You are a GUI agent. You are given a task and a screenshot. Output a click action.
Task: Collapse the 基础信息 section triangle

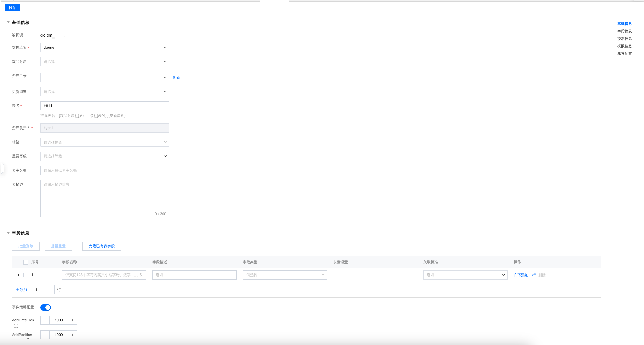pyautogui.click(x=8, y=22)
